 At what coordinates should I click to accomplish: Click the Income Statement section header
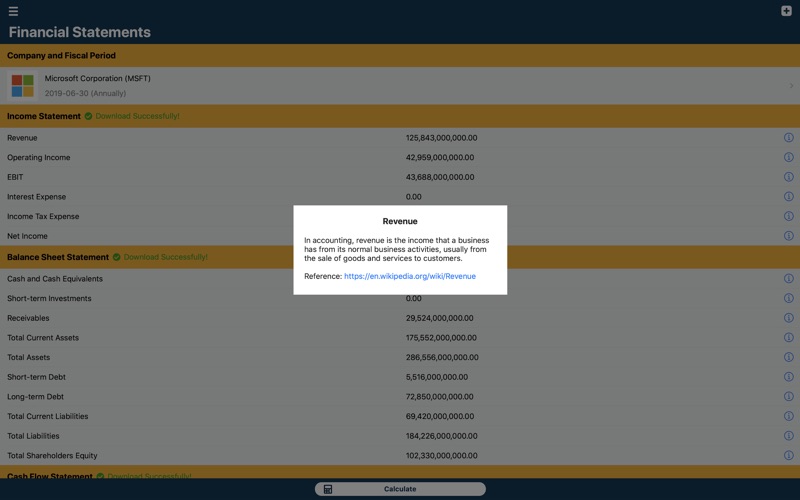pos(400,116)
